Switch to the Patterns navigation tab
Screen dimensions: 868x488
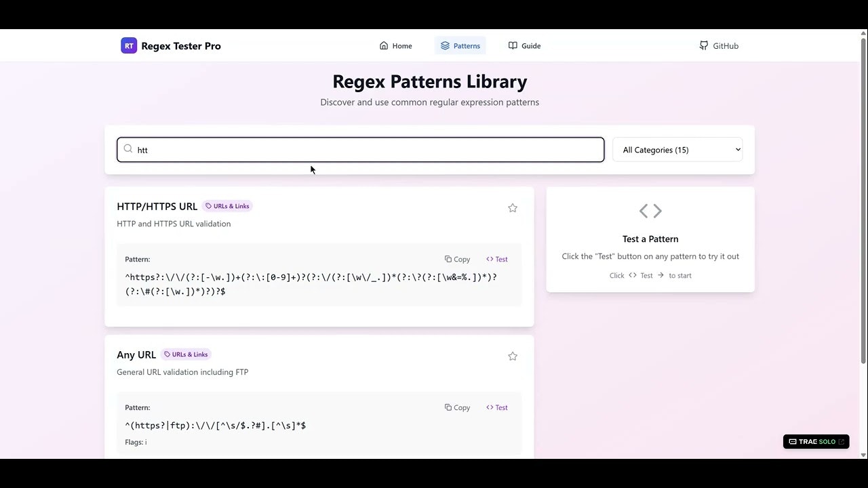tap(460, 45)
